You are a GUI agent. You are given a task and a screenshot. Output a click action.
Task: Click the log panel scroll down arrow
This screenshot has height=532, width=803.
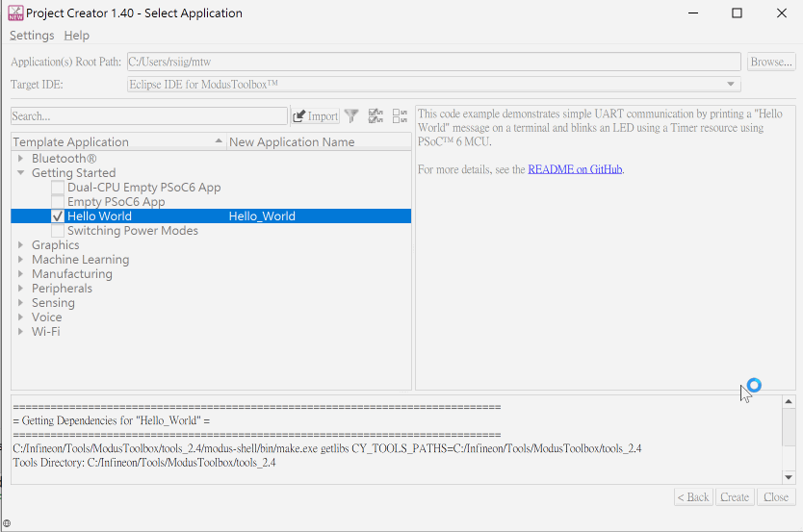click(789, 477)
